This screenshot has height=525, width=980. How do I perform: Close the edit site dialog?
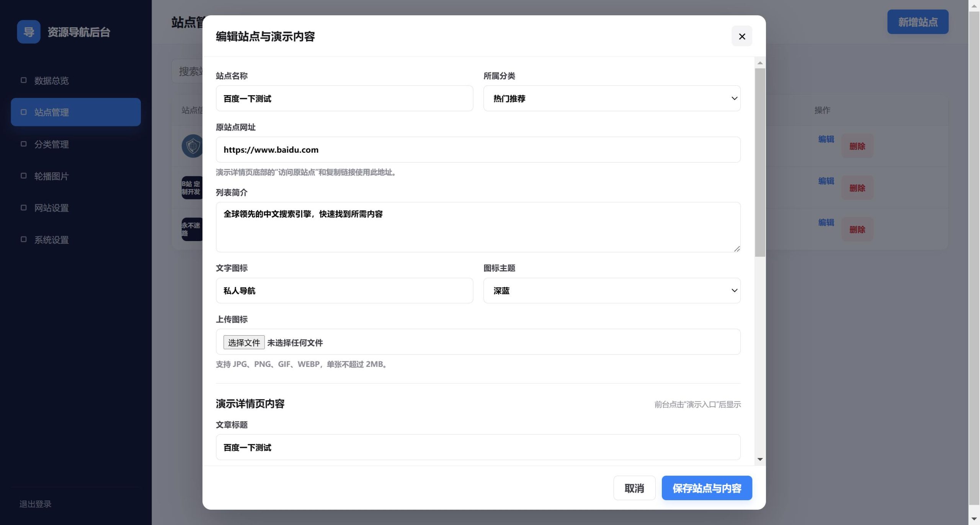pos(742,36)
